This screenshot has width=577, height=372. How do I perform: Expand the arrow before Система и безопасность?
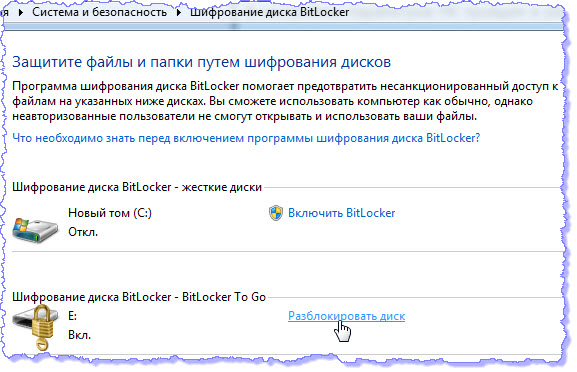click(21, 13)
